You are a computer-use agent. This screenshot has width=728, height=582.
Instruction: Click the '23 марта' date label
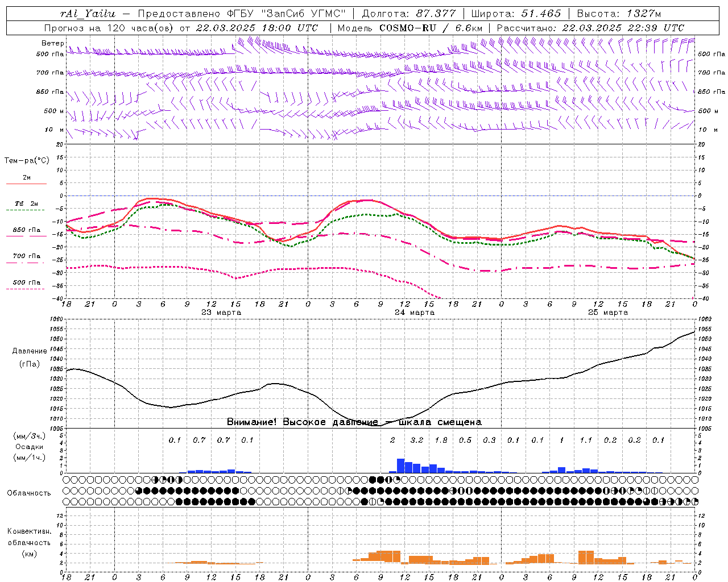click(x=221, y=313)
